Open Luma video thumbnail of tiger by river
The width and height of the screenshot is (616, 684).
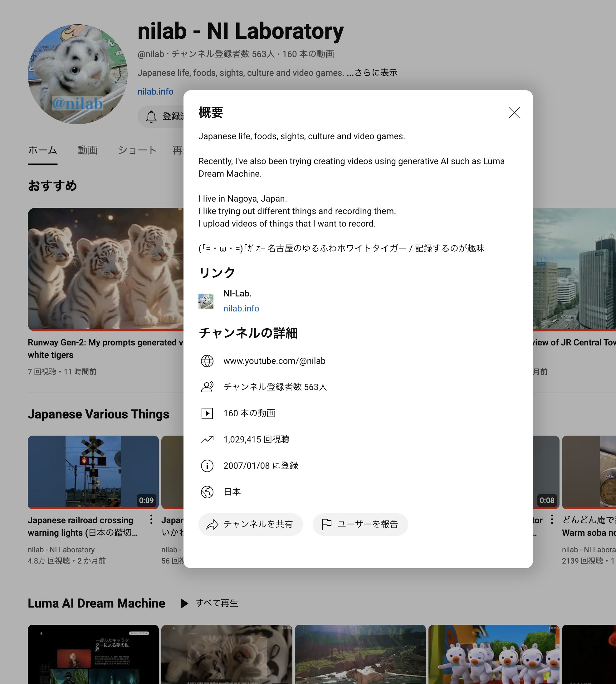pyautogui.click(x=360, y=654)
